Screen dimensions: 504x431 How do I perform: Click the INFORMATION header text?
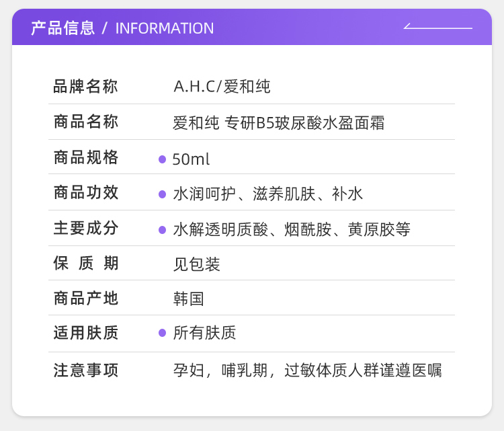165,28
